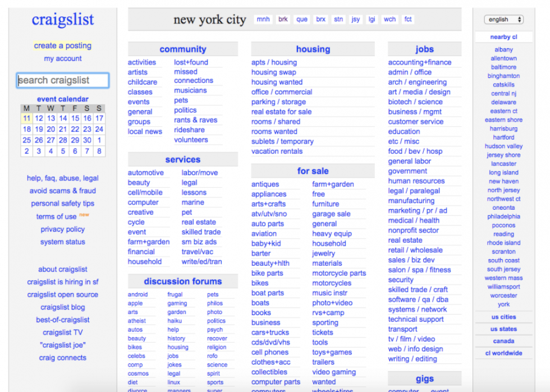
Task: Open best-of-craigslist
Action: (63, 320)
